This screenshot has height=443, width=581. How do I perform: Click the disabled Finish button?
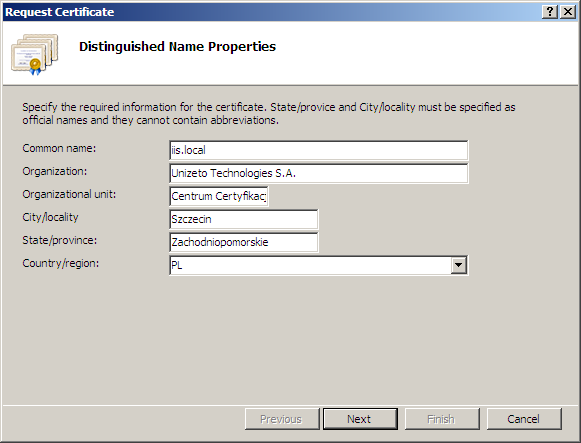(442, 419)
